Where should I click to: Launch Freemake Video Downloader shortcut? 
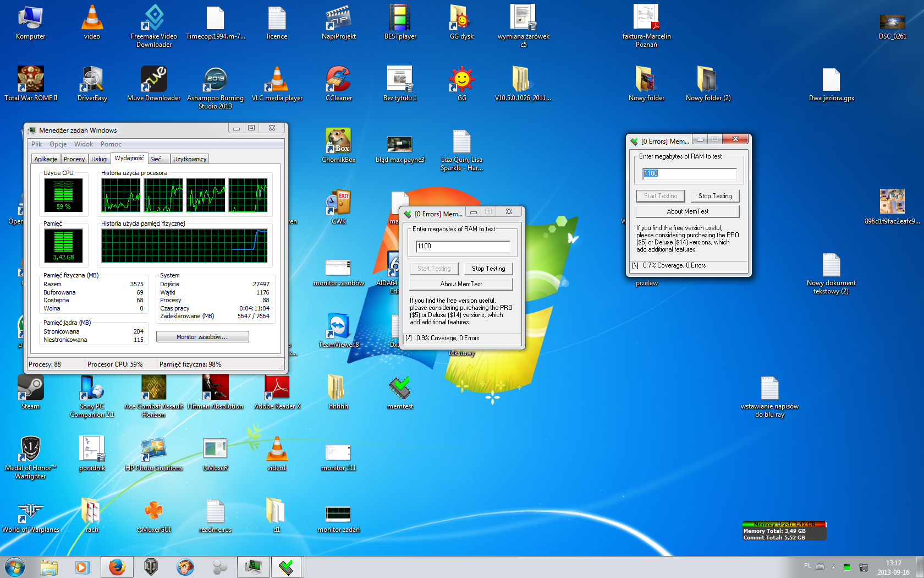(154, 26)
